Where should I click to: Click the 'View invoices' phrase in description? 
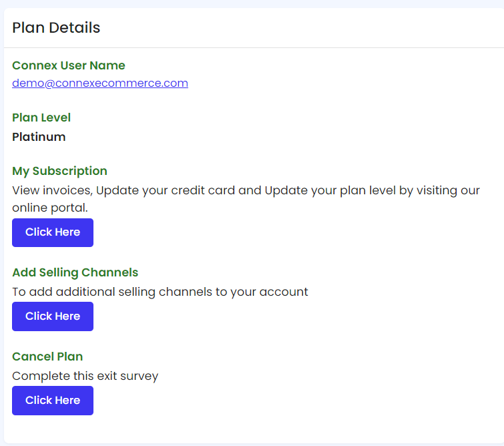52,190
